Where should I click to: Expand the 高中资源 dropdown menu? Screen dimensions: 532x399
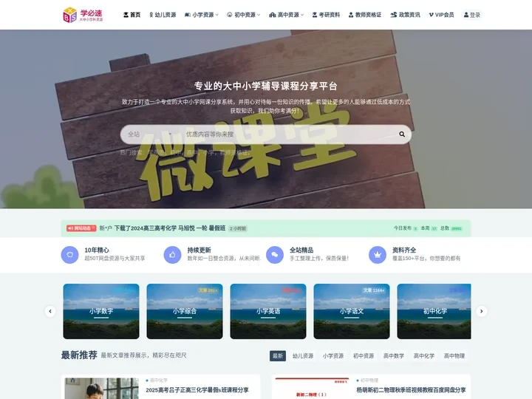tap(286, 15)
